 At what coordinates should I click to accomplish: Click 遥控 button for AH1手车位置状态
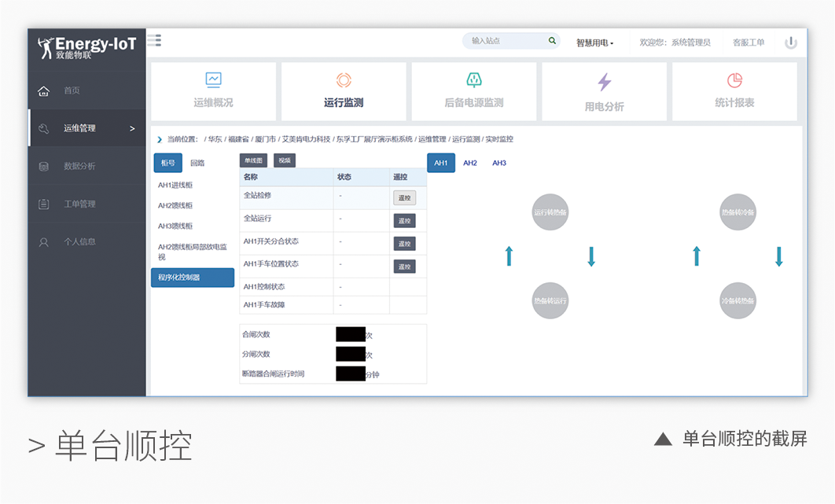[405, 267]
